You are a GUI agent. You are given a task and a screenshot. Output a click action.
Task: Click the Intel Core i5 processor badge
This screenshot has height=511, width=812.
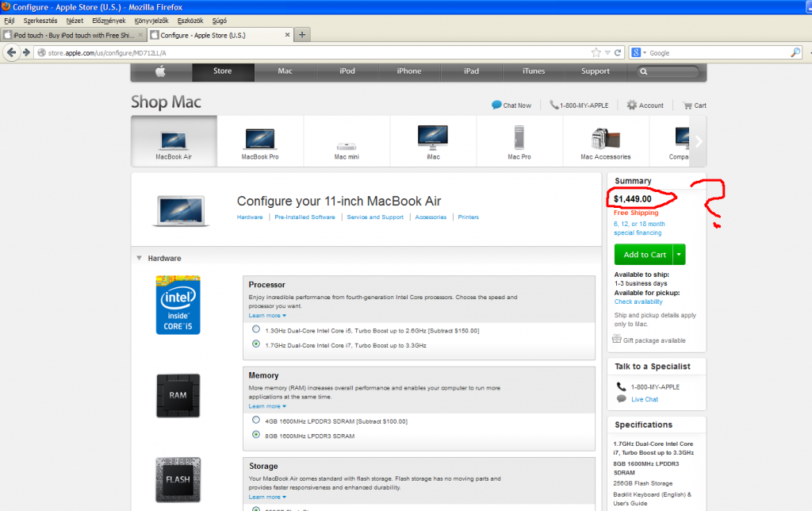pos(178,305)
